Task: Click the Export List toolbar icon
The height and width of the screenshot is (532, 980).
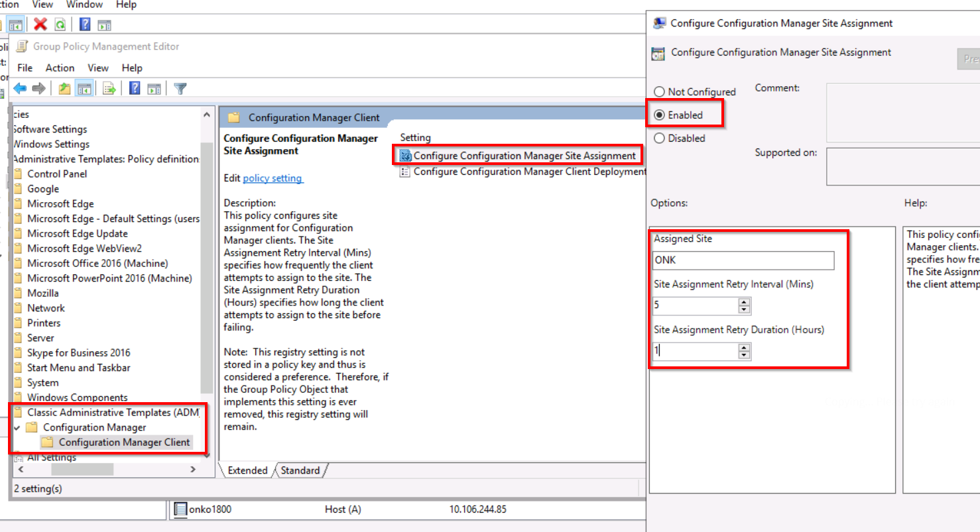Action: (x=109, y=88)
